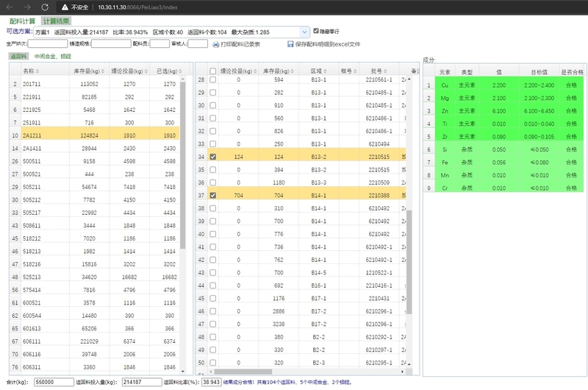The image size is (588, 390).
Task: Toggle select-all checkbox in middle table header
Action: click(x=212, y=71)
